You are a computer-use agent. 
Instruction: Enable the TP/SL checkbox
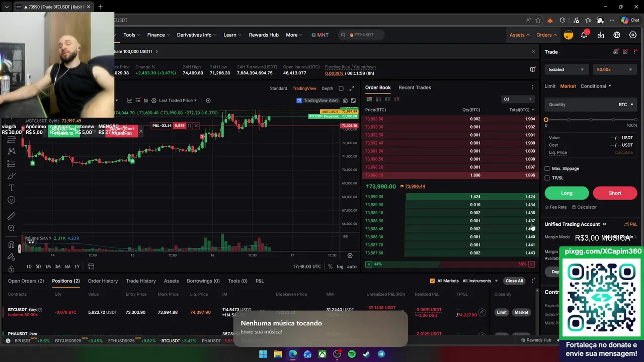click(x=547, y=178)
